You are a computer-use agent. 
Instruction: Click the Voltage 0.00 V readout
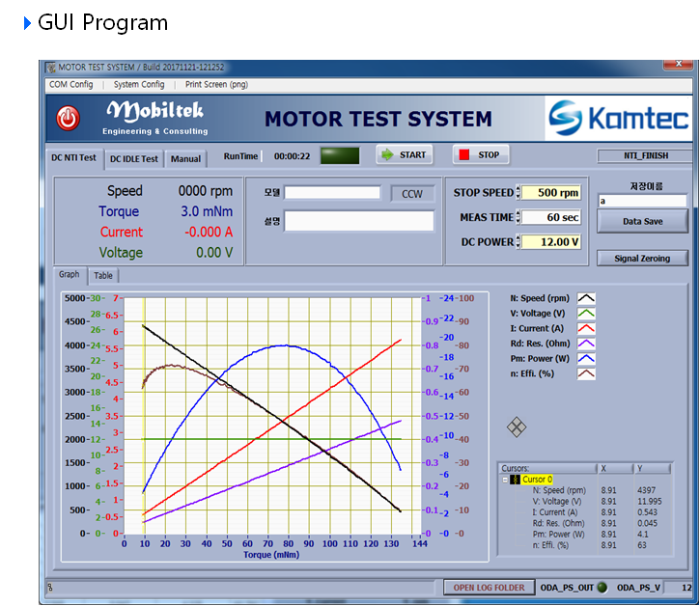166,252
